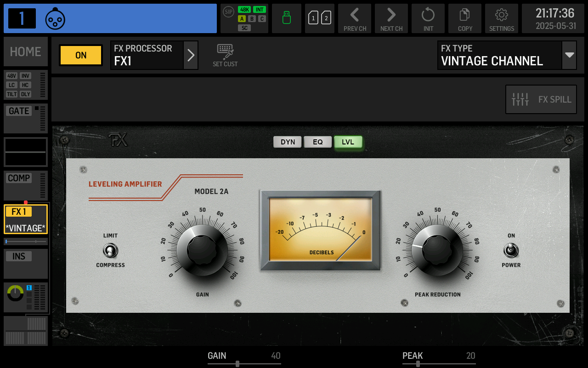Open the SETTINGS gear
The width and height of the screenshot is (588, 368).
(502, 18)
